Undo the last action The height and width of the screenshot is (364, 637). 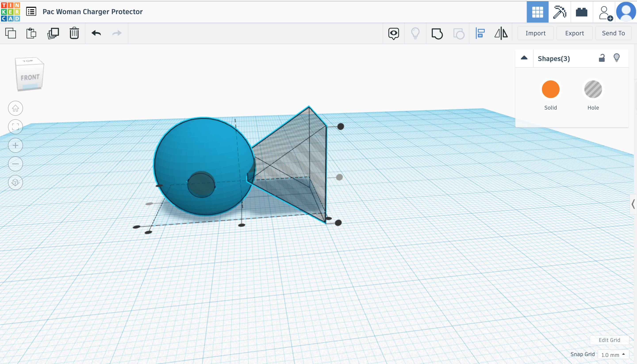point(96,33)
